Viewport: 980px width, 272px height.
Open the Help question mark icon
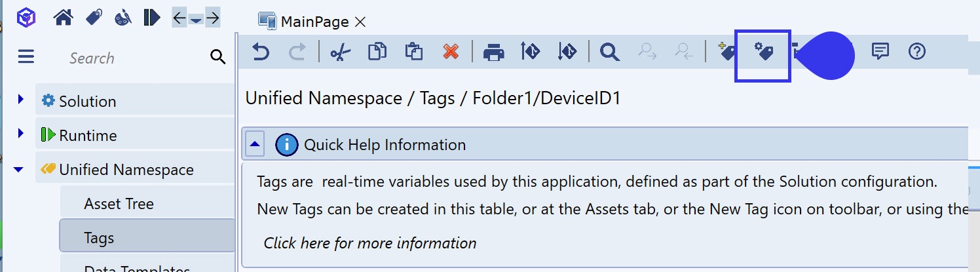pyautogui.click(x=917, y=52)
